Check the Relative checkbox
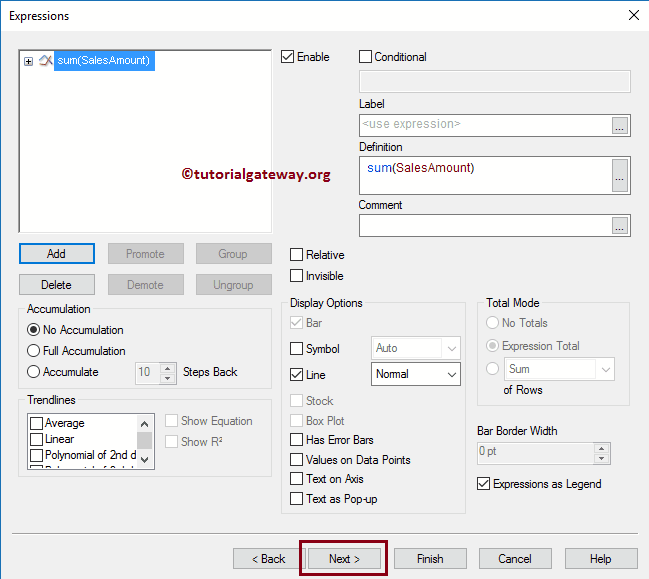649x579 pixels. click(296, 255)
